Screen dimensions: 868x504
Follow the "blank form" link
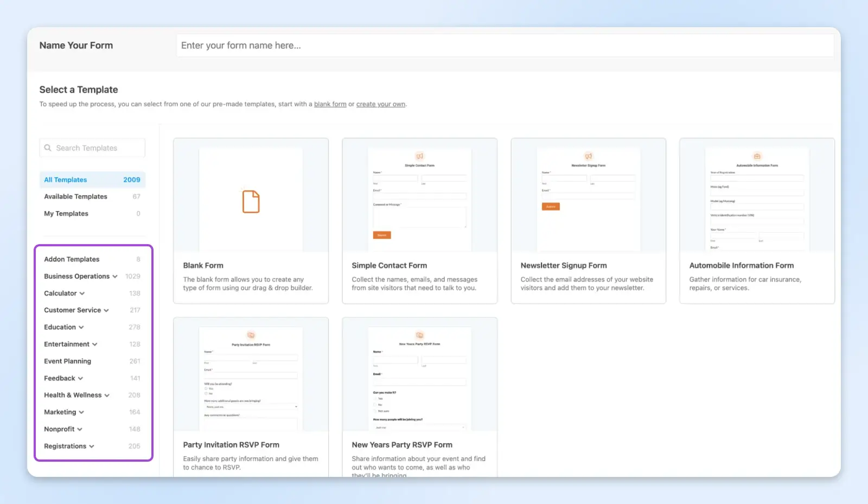330,104
